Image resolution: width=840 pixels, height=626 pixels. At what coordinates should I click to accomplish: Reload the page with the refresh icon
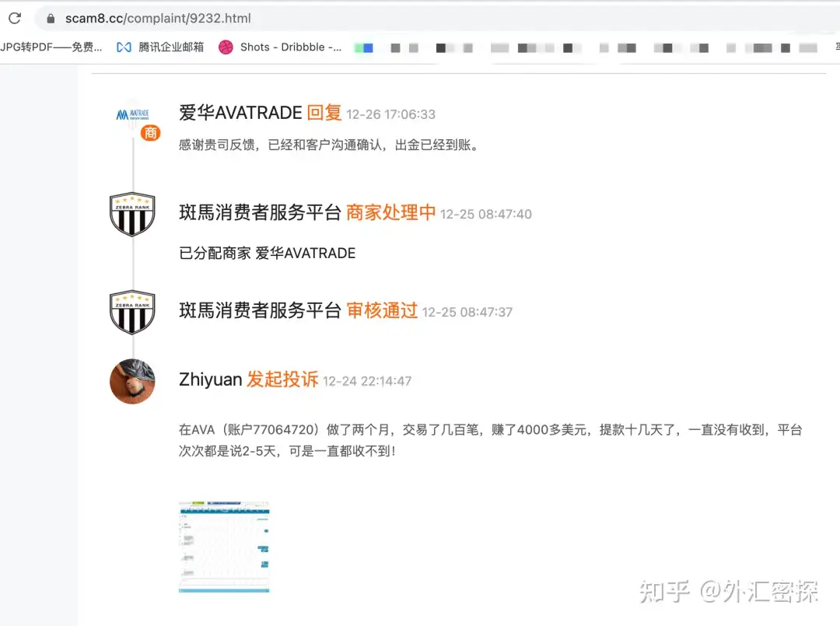coord(15,18)
